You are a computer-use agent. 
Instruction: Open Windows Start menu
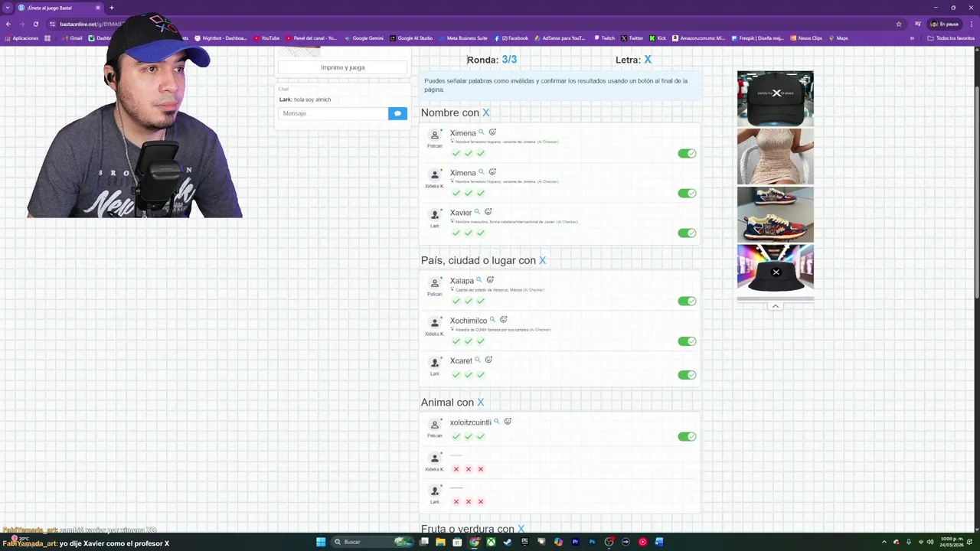tap(320, 542)
